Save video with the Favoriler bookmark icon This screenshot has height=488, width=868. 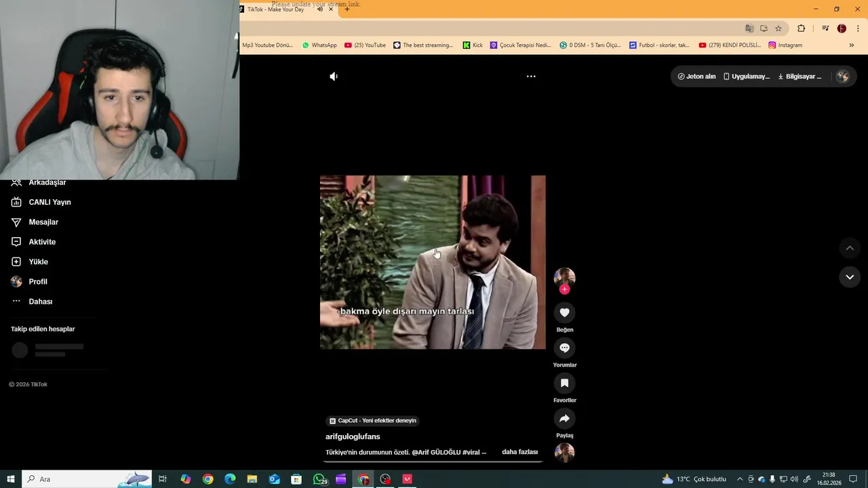click(564, 383)
